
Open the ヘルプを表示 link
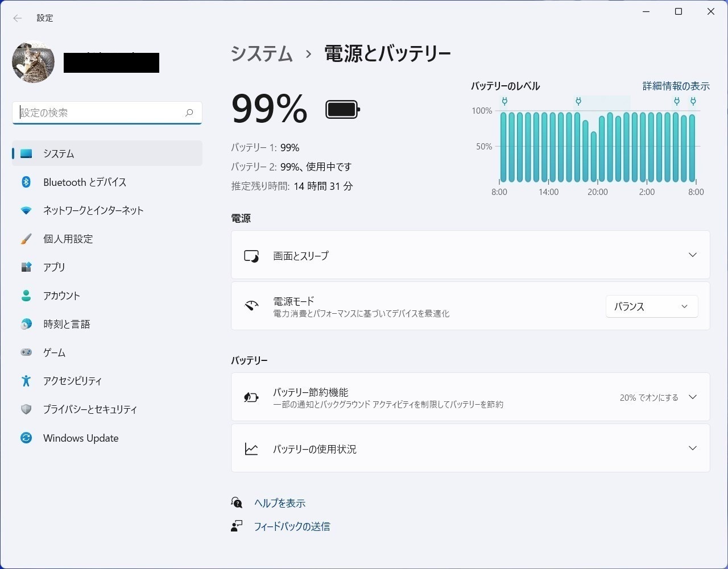(280, 503)
